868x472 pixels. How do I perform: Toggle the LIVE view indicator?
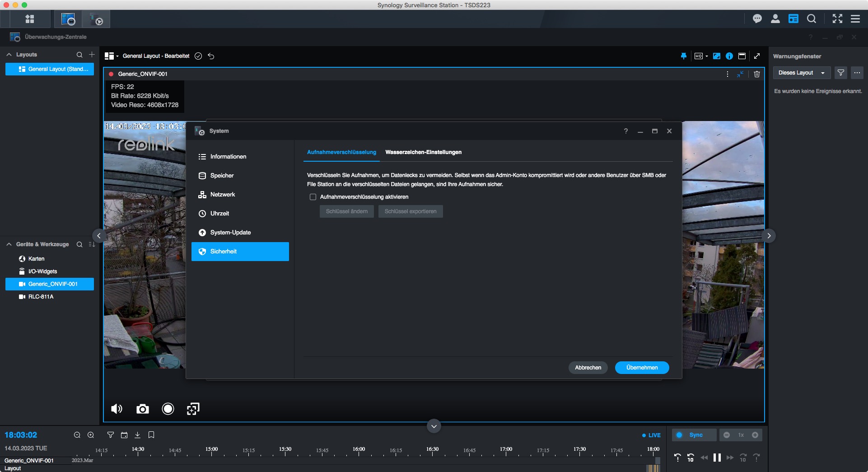pyautogui.click(x=651, y=435)
